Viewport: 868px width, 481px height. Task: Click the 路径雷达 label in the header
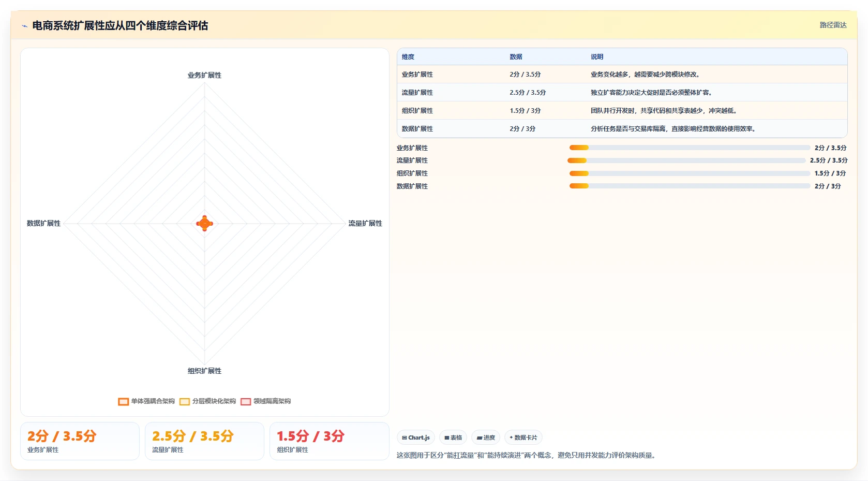833,25
